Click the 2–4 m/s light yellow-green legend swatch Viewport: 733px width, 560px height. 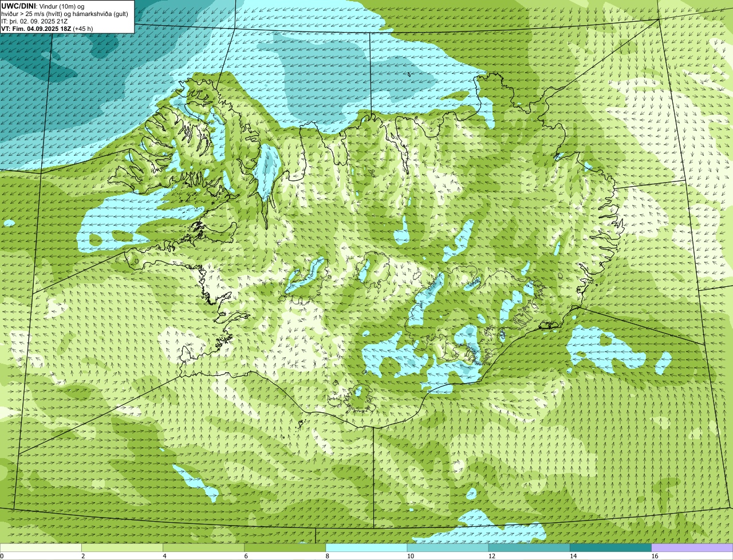122,547
